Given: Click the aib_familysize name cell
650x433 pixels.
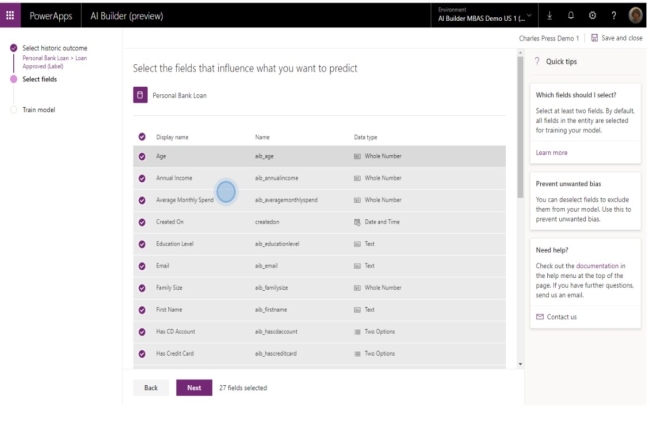Looking at the screenshot, I should (x=271, y=288).
